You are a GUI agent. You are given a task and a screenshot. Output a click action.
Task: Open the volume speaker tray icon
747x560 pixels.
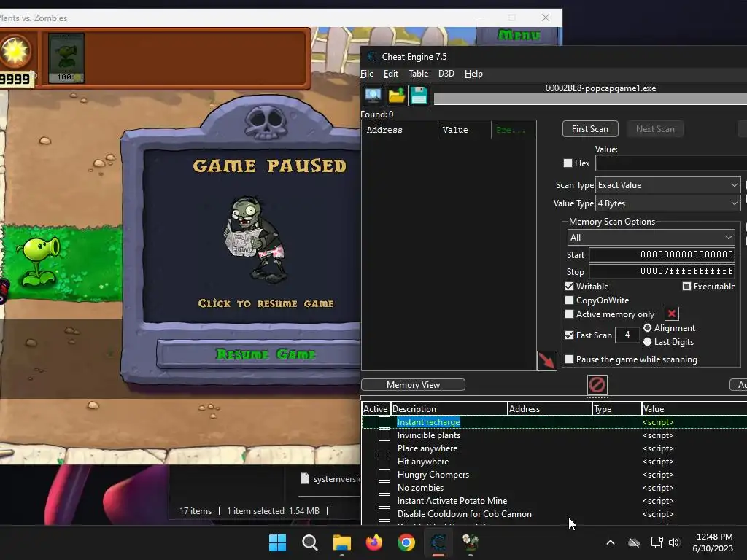coord(673,542)
